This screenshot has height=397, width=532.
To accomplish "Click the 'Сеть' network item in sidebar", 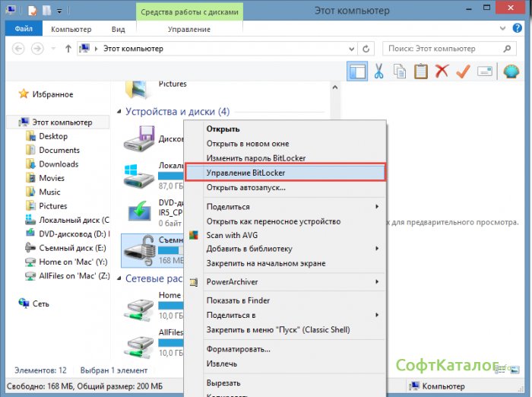I will point(41,303).
